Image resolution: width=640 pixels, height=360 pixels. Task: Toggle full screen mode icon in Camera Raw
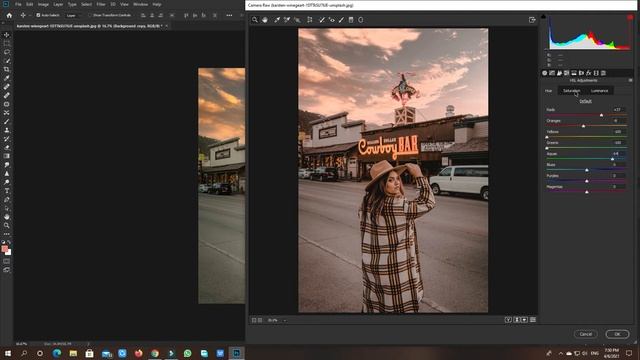[532, 20]
